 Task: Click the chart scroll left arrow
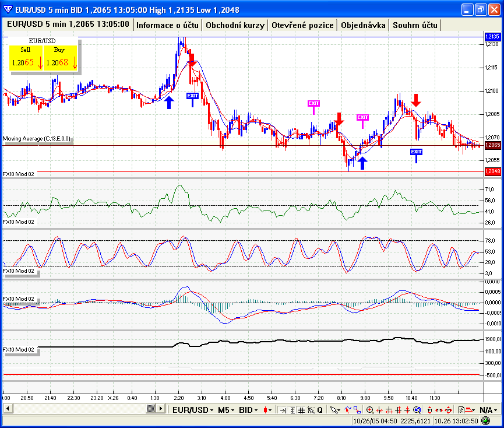coord(8,409)
